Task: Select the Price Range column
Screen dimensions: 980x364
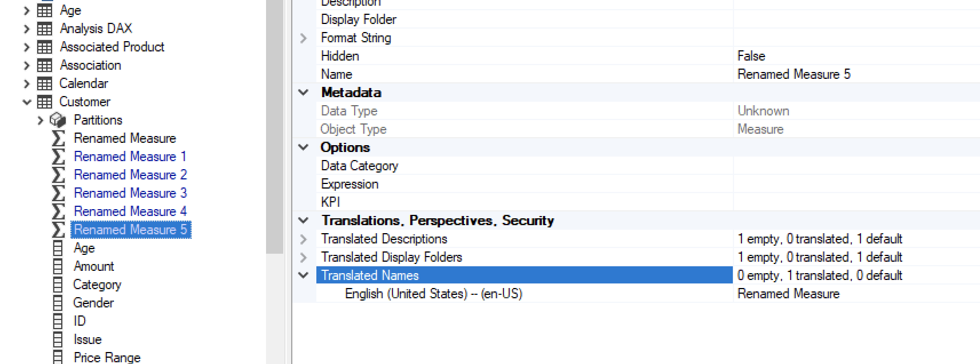Action: [x=106, y=357]
